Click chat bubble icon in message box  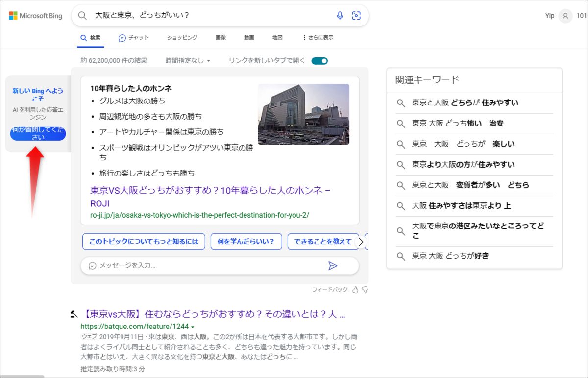[93, 266]
